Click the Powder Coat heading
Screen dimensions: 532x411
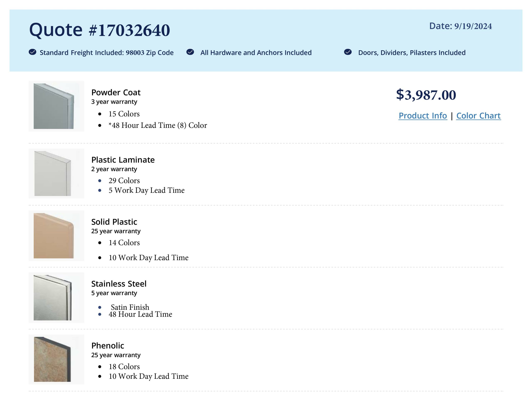click(116, 93)
